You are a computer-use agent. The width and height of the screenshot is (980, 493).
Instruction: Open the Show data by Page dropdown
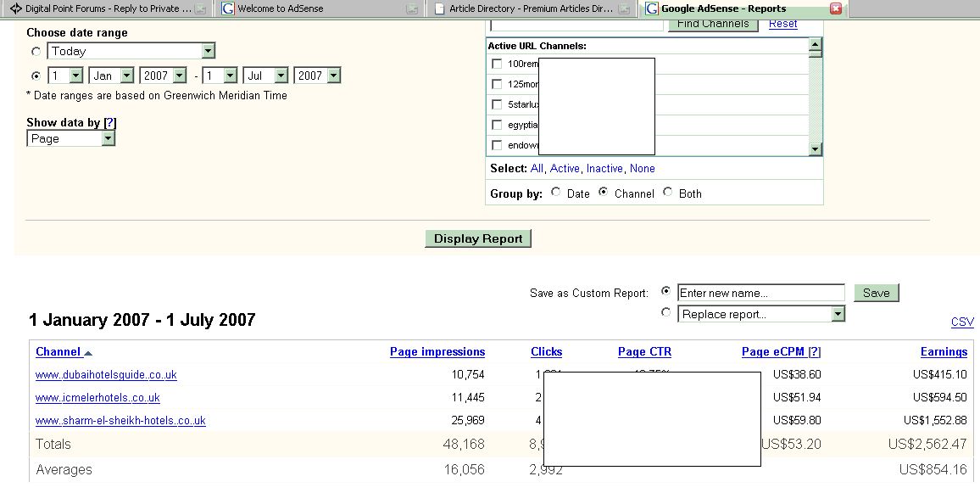coord(71,138)
